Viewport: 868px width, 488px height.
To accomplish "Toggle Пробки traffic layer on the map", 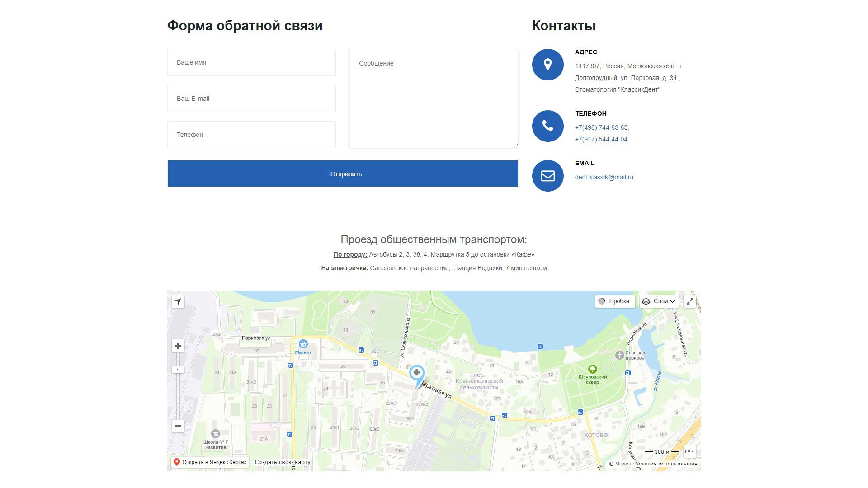I will click(615, 301).
